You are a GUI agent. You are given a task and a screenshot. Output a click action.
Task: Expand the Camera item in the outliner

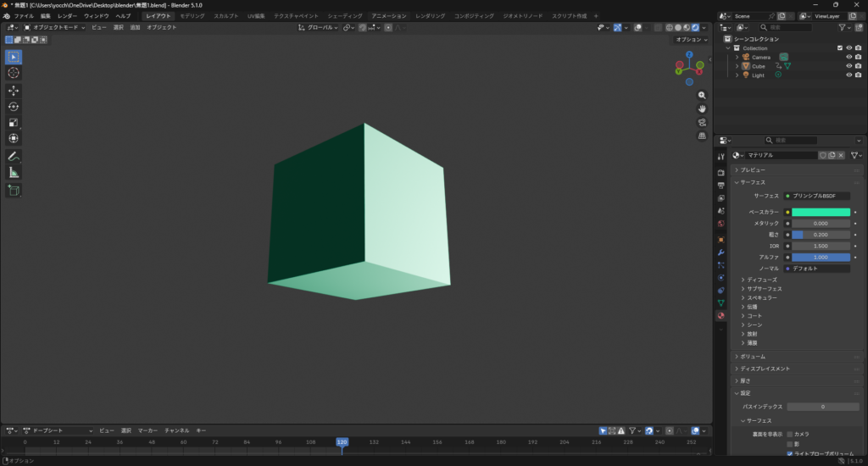[737, 57]
